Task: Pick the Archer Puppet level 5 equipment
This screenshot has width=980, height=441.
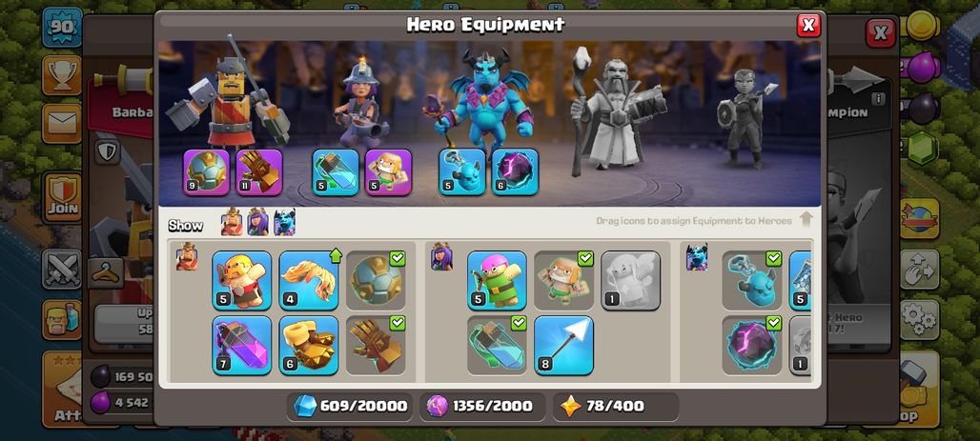Action: pyautogui.click(x=497, y=280)
